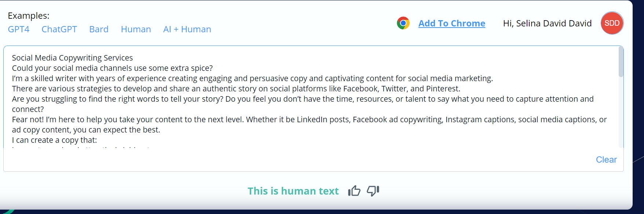Click the thumbs down feedback icon
644x214 pixels.
pyautogui.click(x=373, y=191)
